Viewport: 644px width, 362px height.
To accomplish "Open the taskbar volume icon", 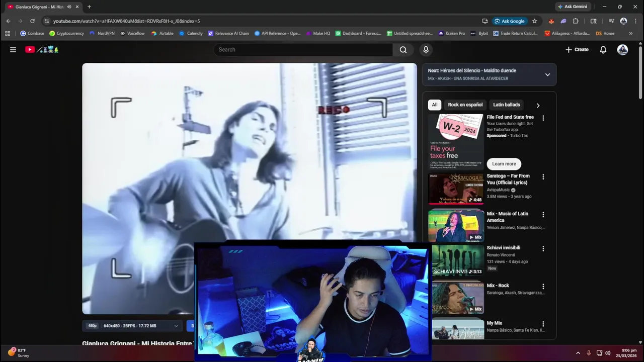I will pyautogui.click(x=607, y=353).
